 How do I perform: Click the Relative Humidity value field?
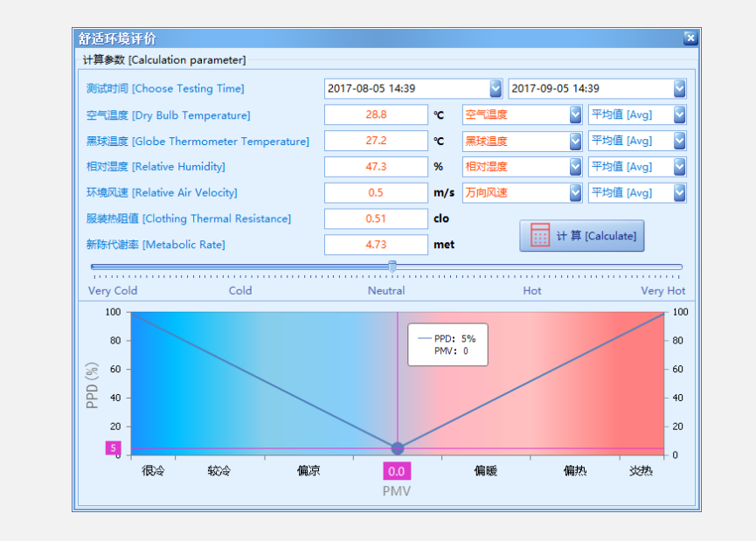coord(376,167)
